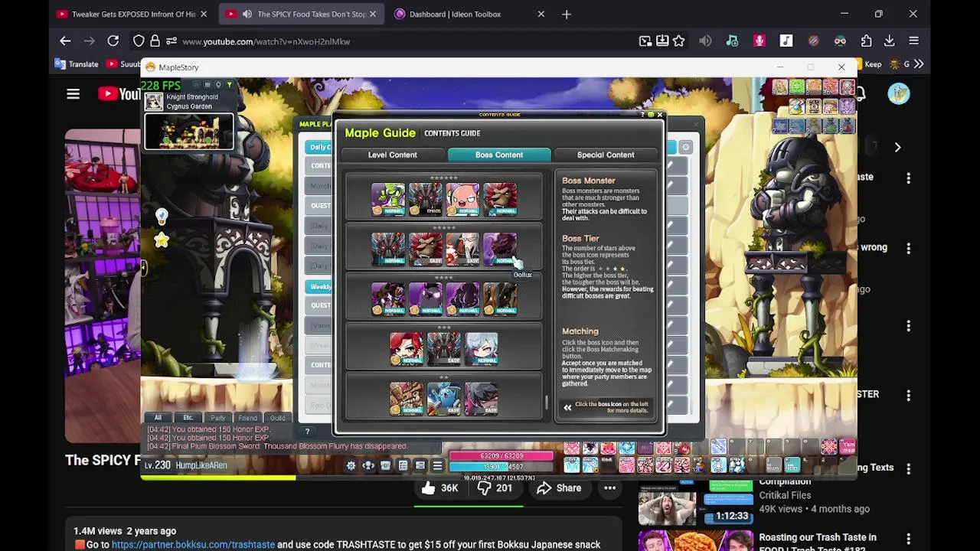Open the Maple Guide help question mark

coord(642,115)
